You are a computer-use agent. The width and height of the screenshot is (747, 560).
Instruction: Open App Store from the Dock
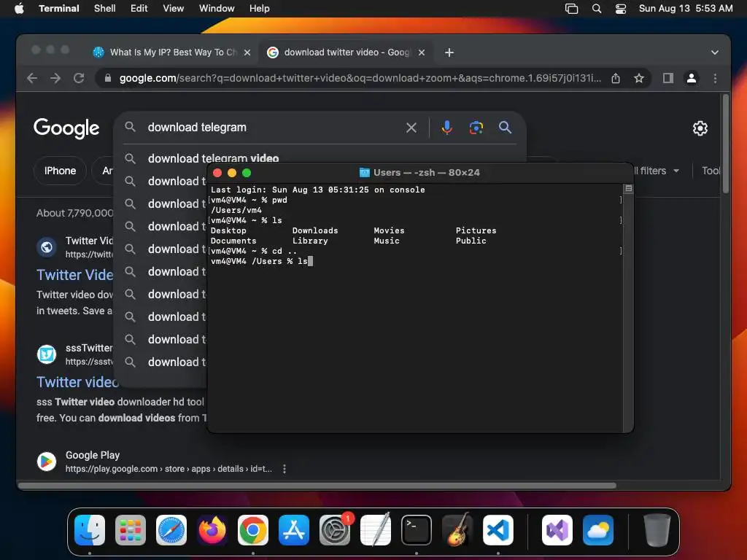(294, 530)
